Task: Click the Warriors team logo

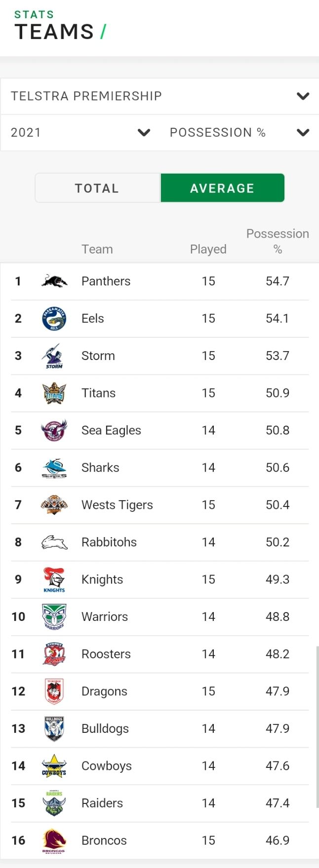Action: click(x=54, y=617)
